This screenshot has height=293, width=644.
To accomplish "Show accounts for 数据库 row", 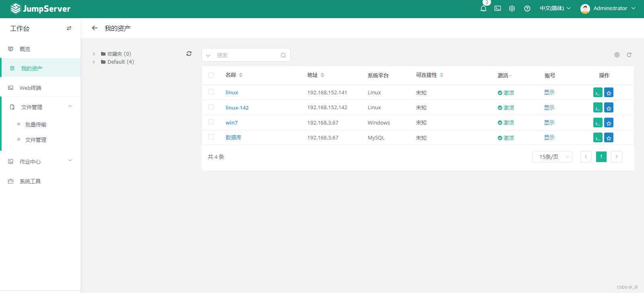I will coord(549,138).
